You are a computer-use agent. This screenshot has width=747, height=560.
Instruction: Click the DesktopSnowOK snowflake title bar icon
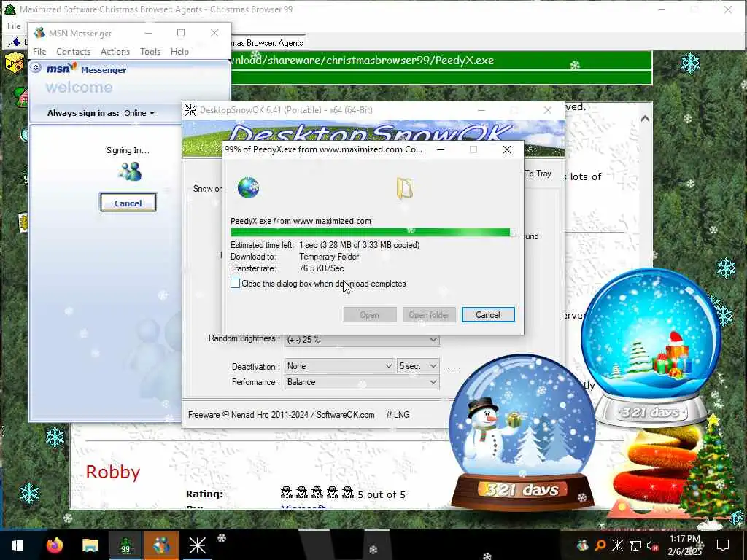coord(190,110)
